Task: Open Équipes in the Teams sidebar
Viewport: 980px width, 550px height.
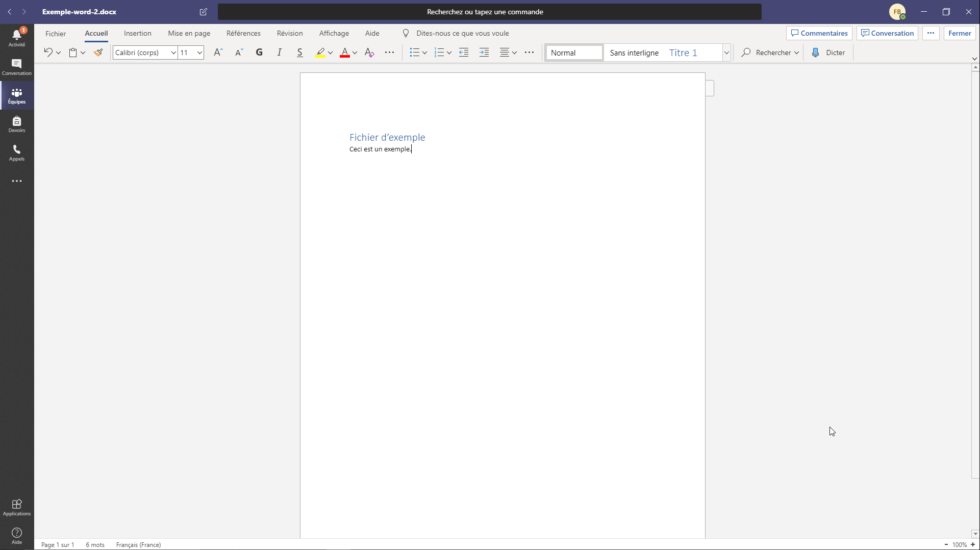Action: pos(17,95)
